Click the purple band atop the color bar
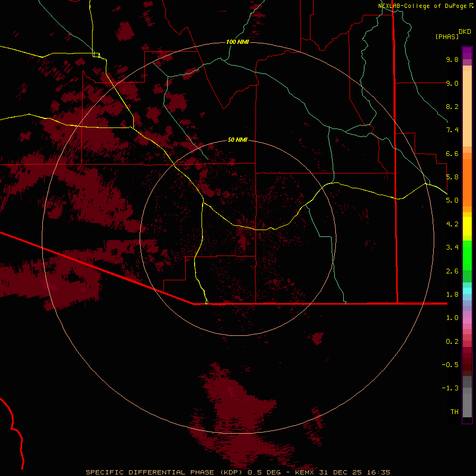This screenshot has width=476, height=476. click(467, 53)
